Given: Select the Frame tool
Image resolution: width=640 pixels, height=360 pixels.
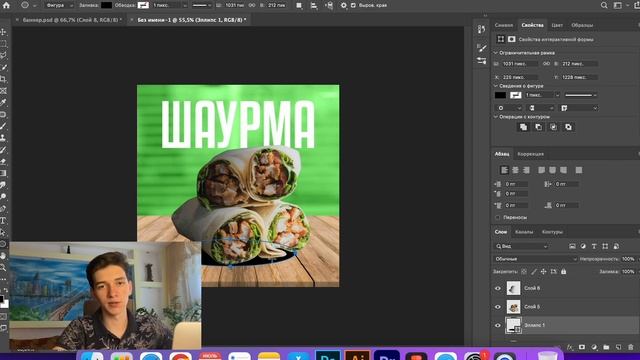Looking at the screenshot, I should 3,91.
